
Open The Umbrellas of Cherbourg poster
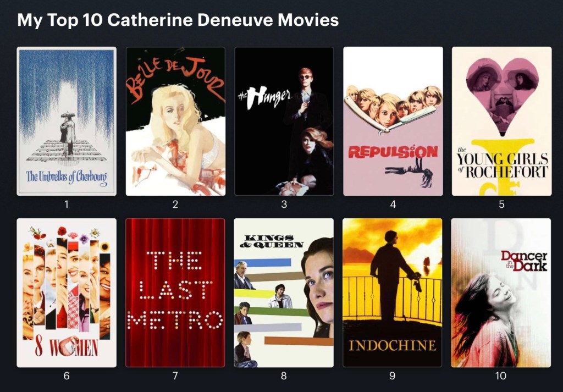pos(67,122)
